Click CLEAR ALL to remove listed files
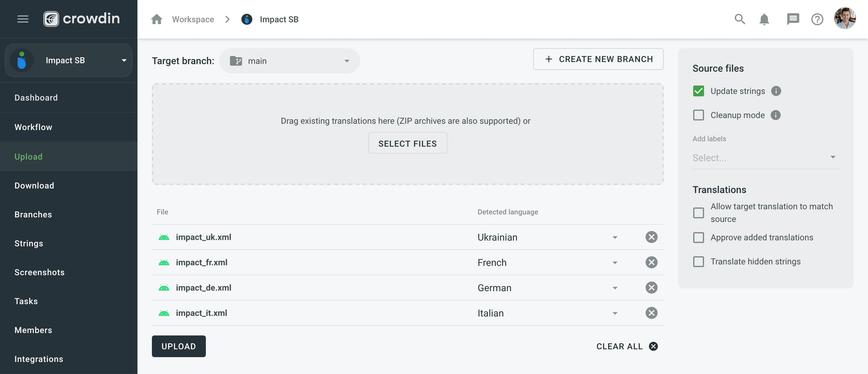The image size is (868, 374). (x=620, y=346)
